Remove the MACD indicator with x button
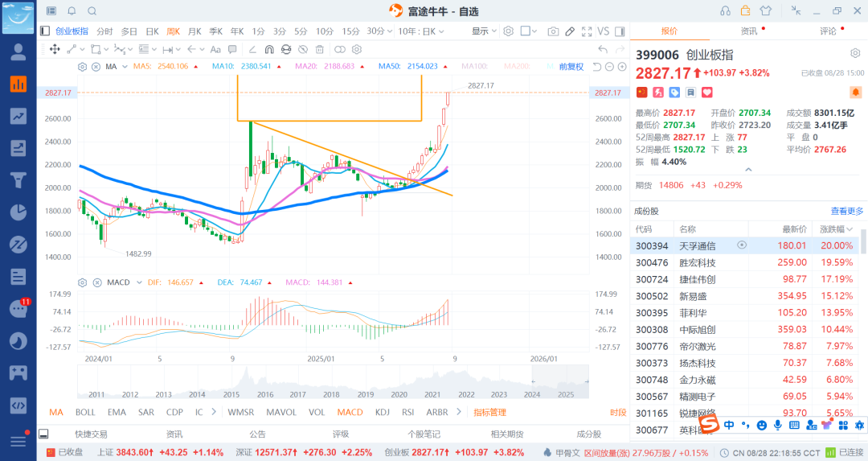868x461 pixels. (97, 282)
